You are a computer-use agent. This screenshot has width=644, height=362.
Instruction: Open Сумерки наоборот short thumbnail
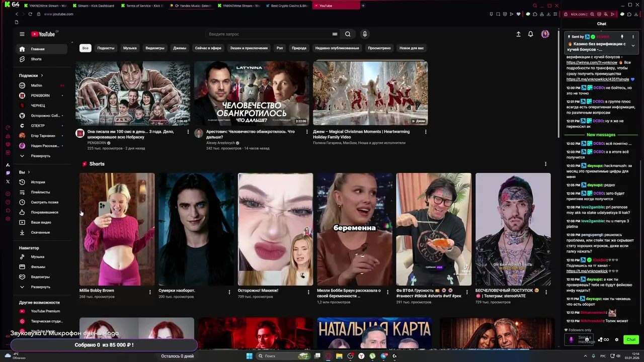(x=196, y=229)
